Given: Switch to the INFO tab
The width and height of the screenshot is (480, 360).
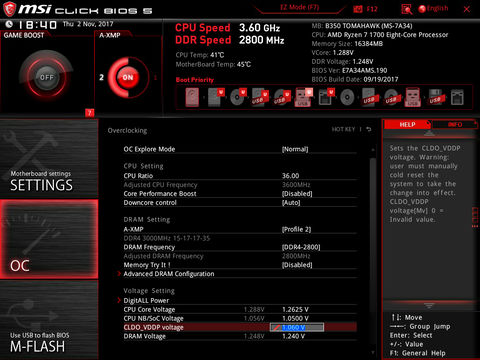Looking at the screenshot, I should (455, 124).
